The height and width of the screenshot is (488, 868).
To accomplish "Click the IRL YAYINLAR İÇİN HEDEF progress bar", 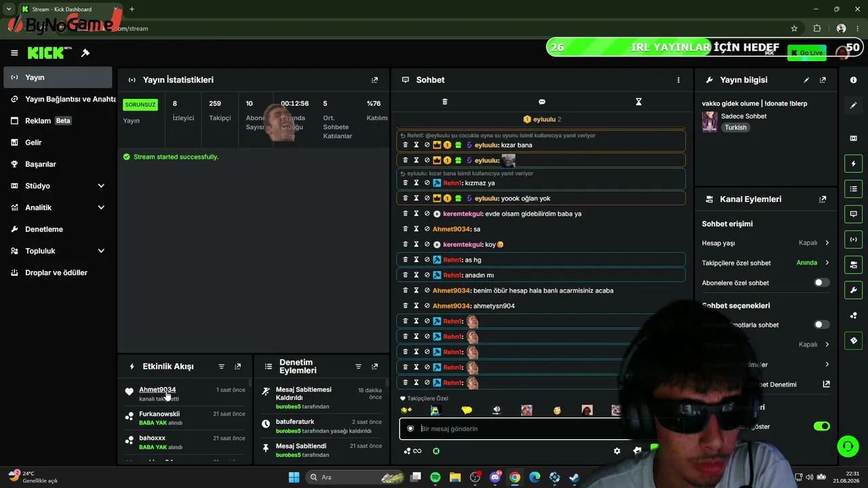I will click(705, 47).
